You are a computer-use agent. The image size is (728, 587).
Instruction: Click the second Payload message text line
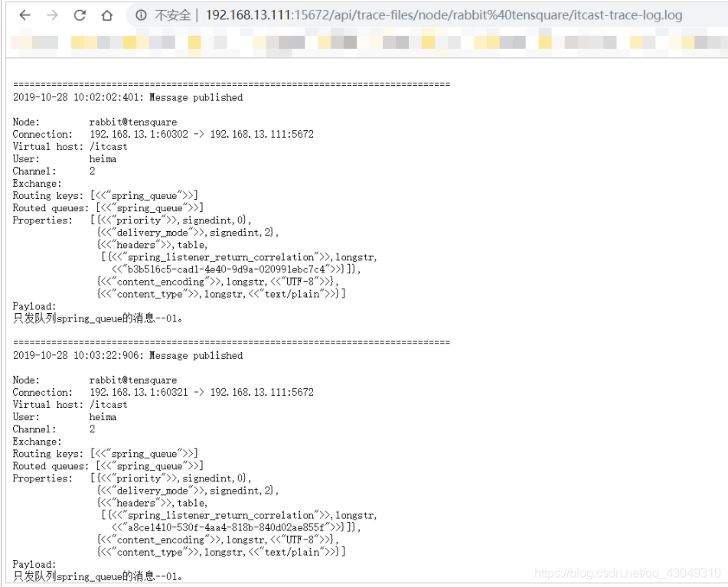coord(98,576)
